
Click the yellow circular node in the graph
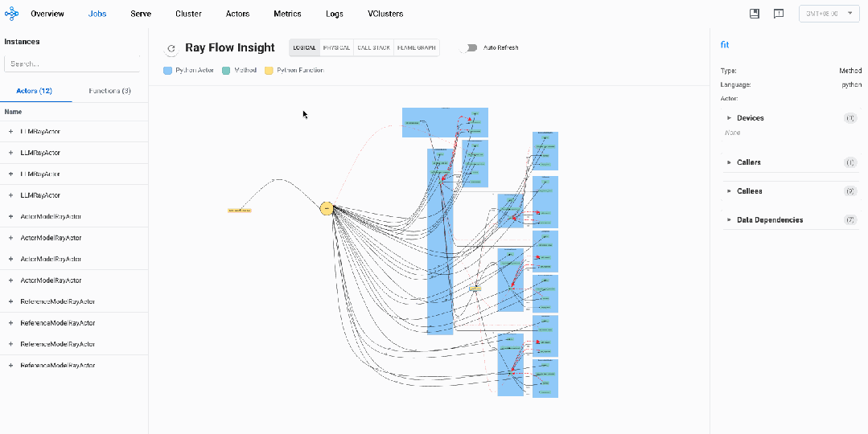point(327,208)
